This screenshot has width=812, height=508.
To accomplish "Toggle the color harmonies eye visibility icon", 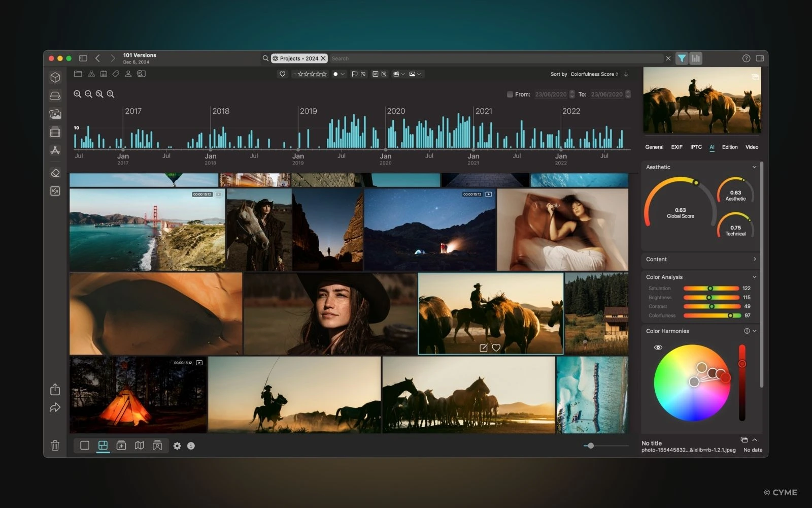I will tap(658, 347).
